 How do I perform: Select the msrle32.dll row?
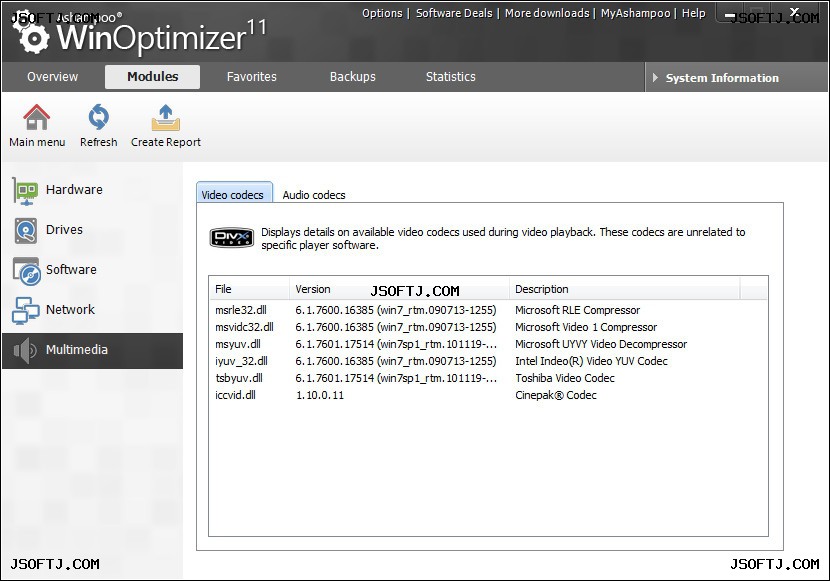tap(488, 310)
